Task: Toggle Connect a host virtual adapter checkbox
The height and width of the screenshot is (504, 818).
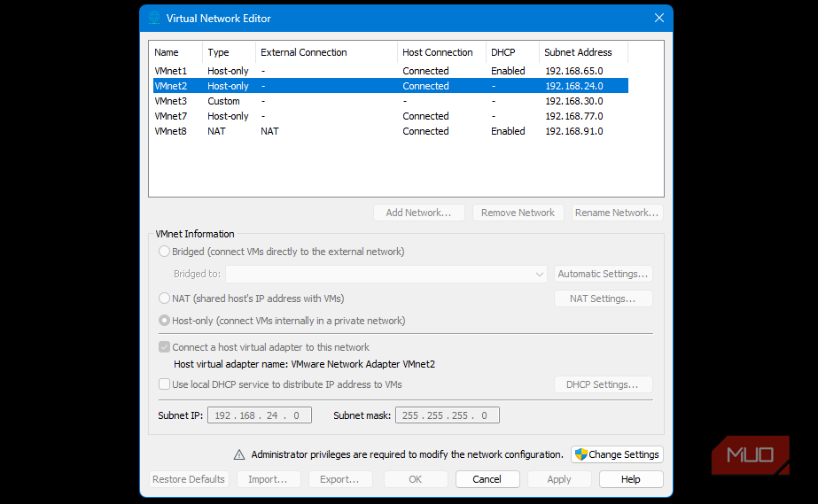Action: click(x=164, y=347)
